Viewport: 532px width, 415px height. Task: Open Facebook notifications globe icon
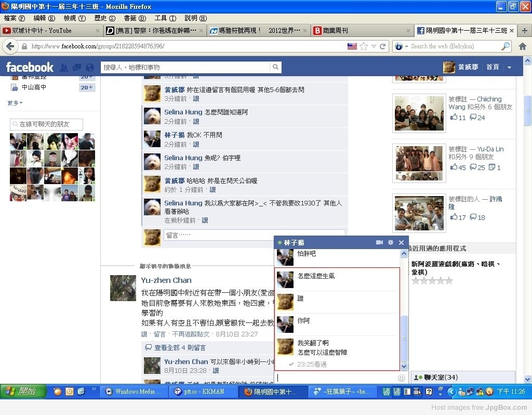[90, 68]
